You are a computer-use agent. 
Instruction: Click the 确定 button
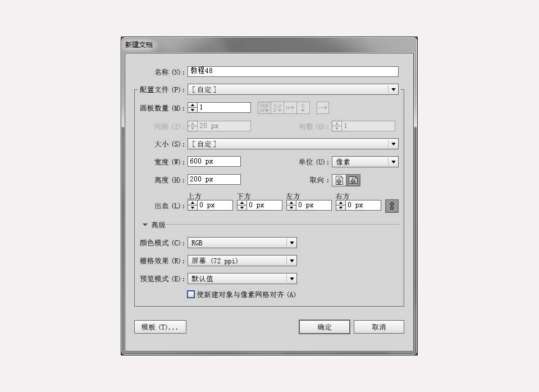[x=324, y=326]
